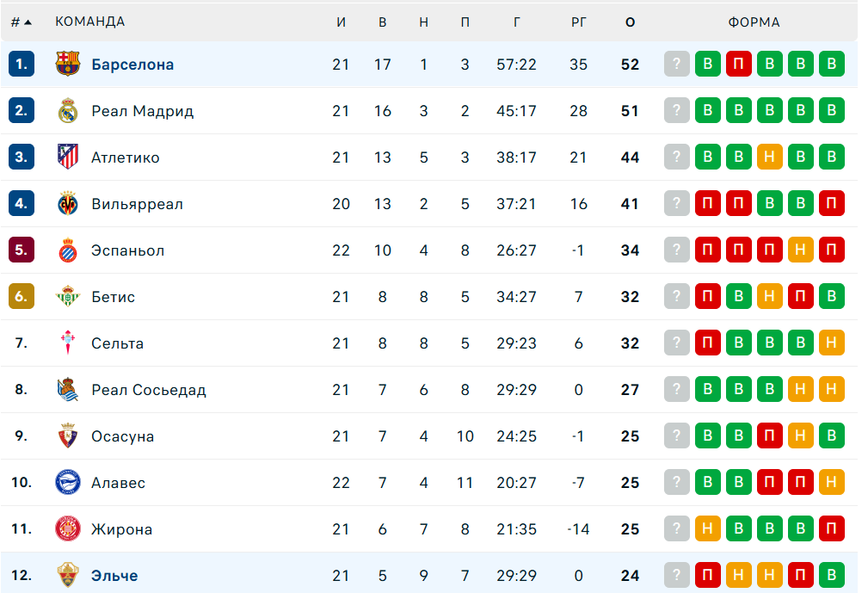This screenshot has width=868, height=593.
Task: Sort standings by the РГ header
Action: point(579,22)
